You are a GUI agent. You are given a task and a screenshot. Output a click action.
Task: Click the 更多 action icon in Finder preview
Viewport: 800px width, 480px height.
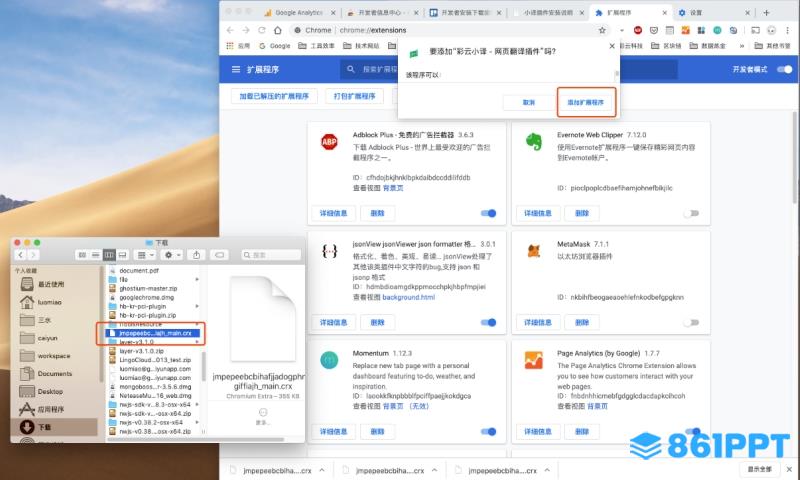(x=263, y=413)
